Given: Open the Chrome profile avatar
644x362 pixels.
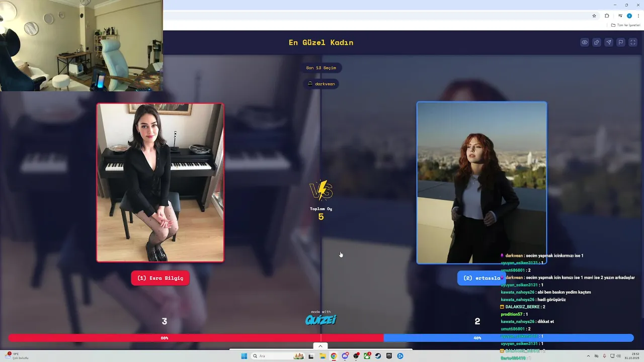Looking at the screenshot, I should pos(629,16).
